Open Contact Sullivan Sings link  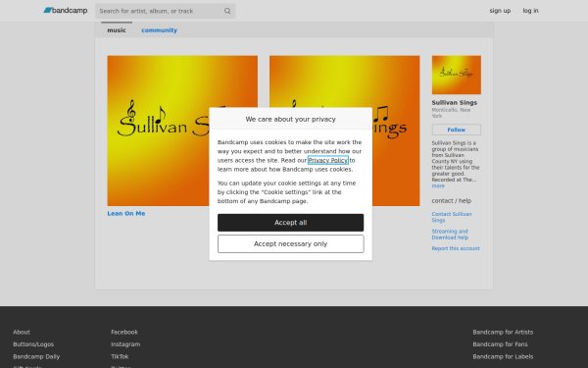tap(452, 217)
